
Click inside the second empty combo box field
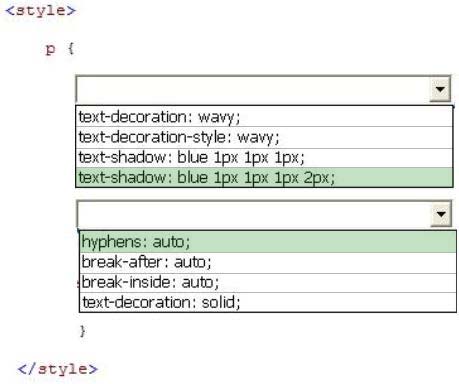coord(254,214)
